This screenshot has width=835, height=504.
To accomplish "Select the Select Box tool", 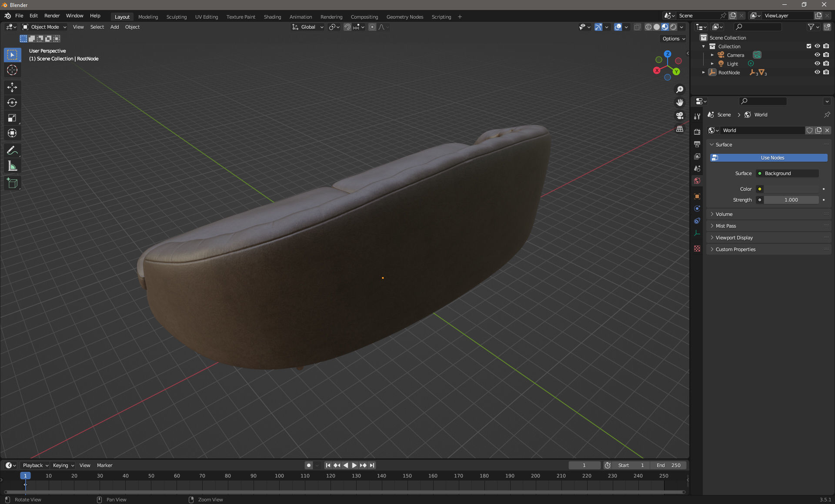I will click(x=12, y=55).
